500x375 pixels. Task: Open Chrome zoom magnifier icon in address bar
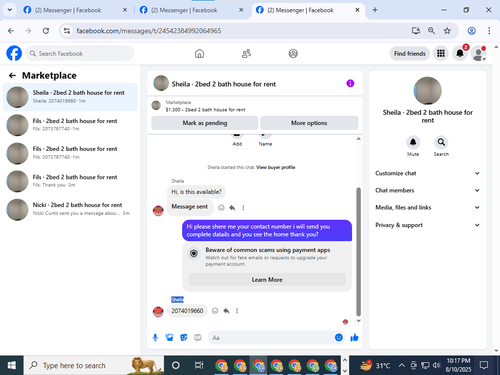click(431, 31)
